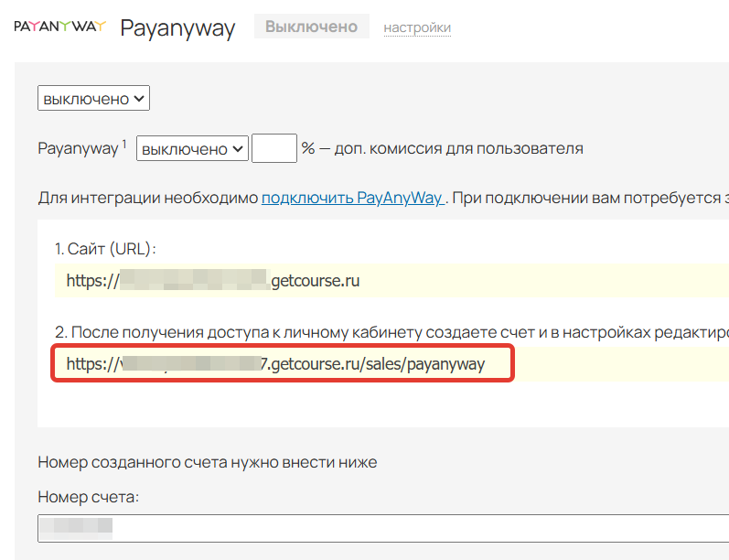Select the site URL getcourse.ru field
The image size is (729, 560).
(x=391, y=281)
